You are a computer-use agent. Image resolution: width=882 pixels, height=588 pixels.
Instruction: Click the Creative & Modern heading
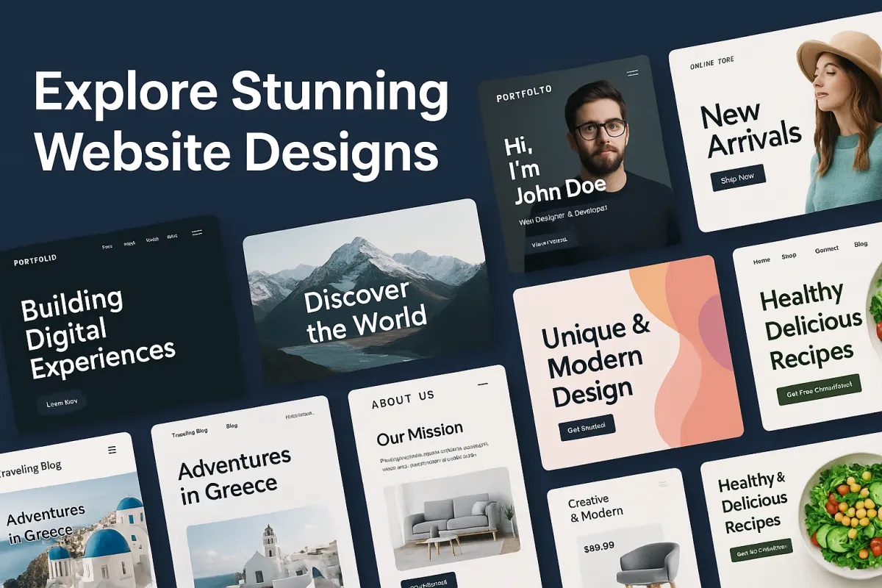(595, 508)
